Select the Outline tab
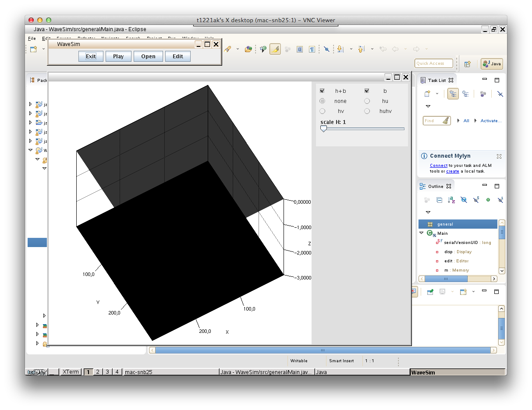The width and height of the screenshot is (532, 410). pos(436,186)
